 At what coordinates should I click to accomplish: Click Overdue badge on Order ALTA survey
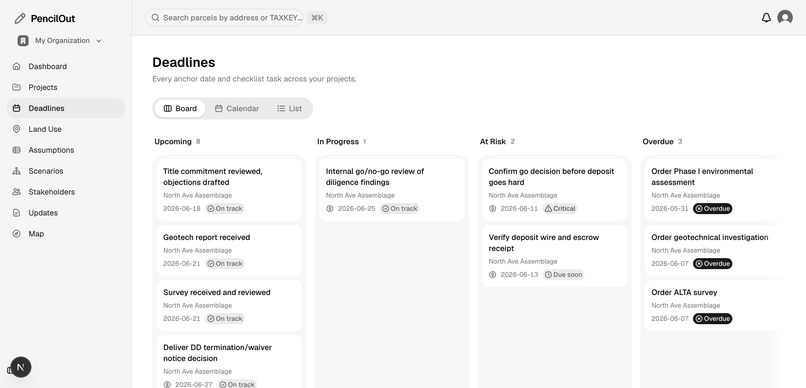[712, 319]
